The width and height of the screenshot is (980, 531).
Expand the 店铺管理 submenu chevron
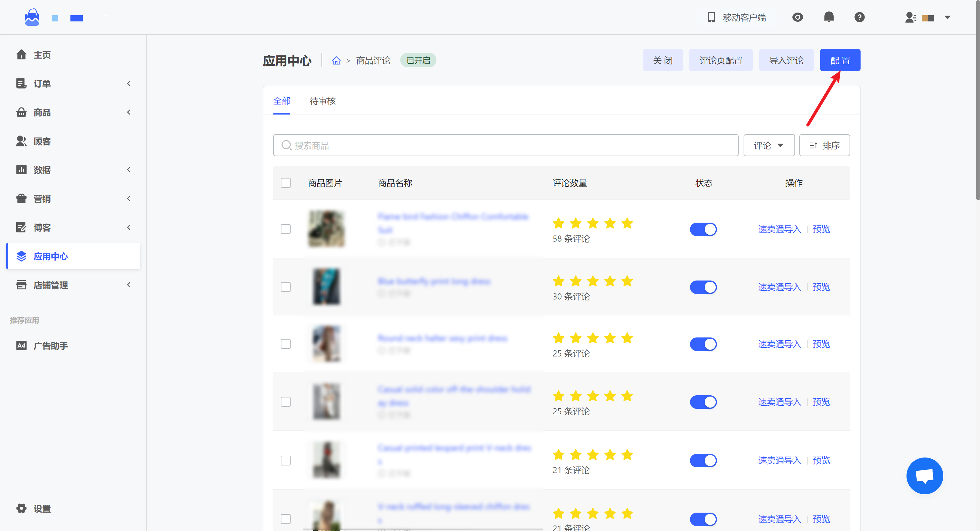pos(129,285)
